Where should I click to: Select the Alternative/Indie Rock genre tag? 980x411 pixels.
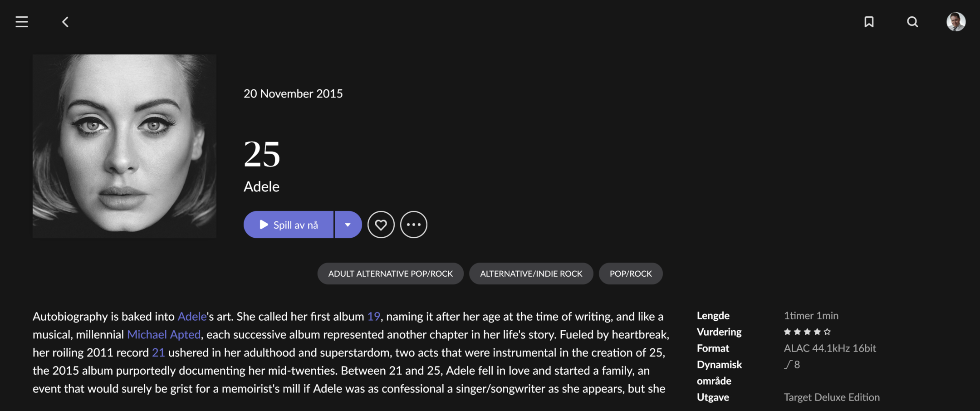click(x=531, y=274)
